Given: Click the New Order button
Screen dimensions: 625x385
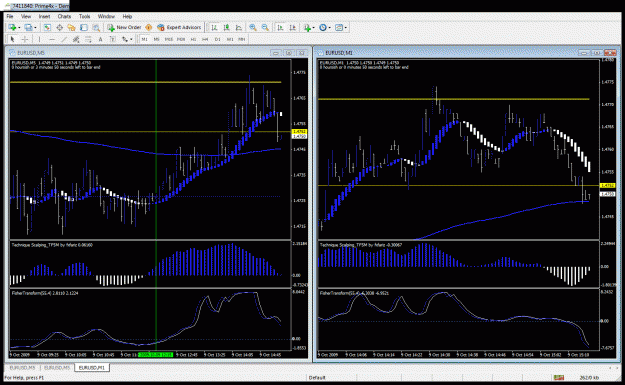Looking at the screenshot, I should point(124,28).
